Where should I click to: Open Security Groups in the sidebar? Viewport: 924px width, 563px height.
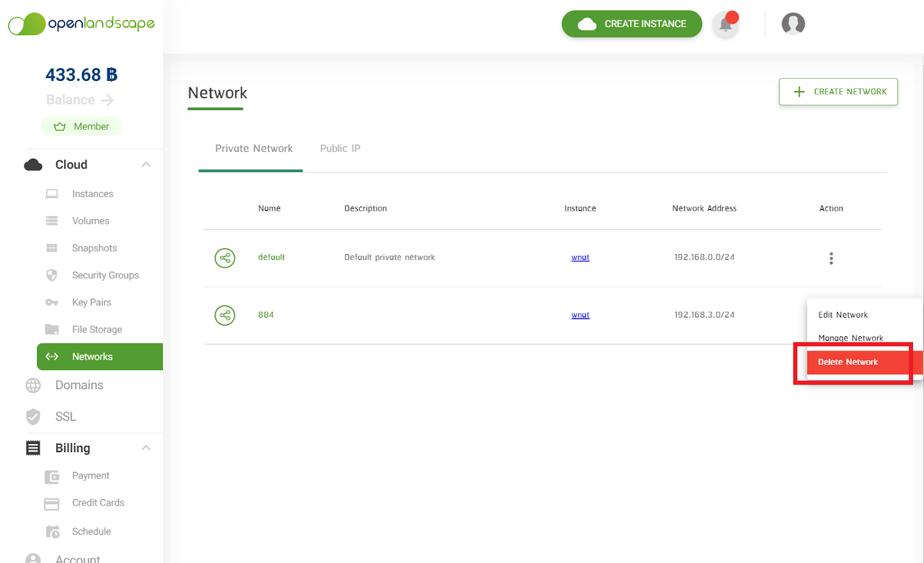106,275
